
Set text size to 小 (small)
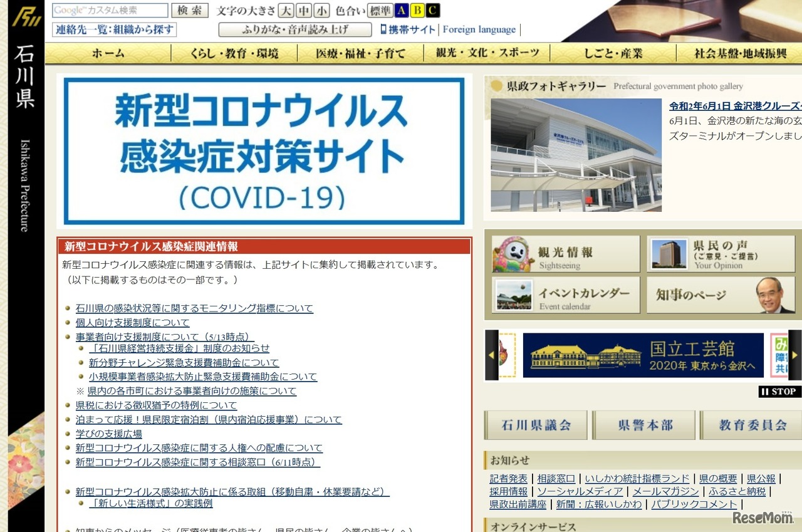(x=322, y=11)
